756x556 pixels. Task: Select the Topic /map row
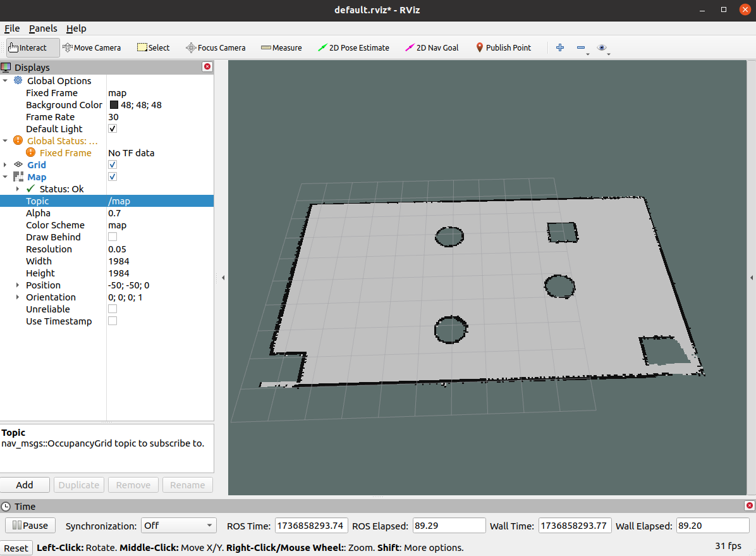tap(107, 201)
